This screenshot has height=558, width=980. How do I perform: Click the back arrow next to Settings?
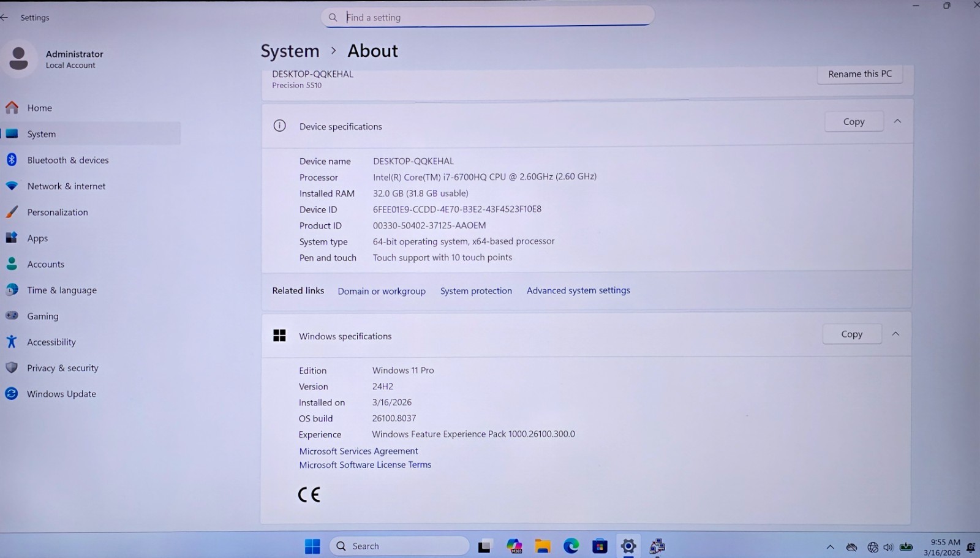(x=5, y=17)
